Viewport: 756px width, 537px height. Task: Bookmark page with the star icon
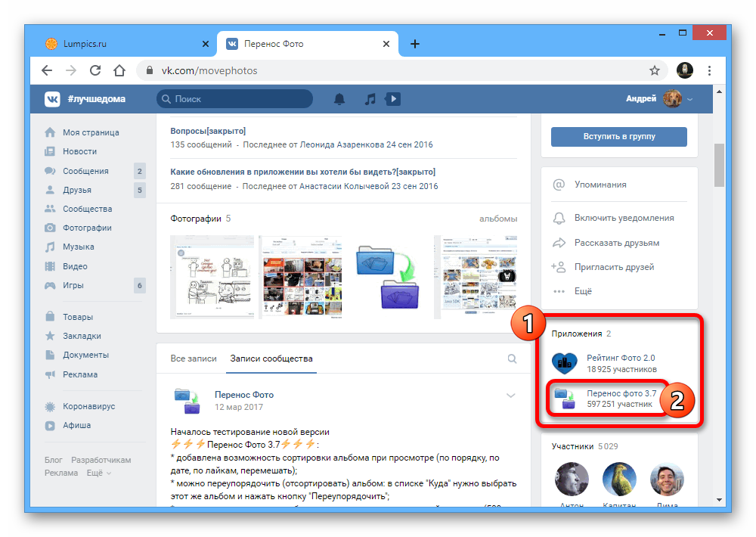[x=655, y=70]
